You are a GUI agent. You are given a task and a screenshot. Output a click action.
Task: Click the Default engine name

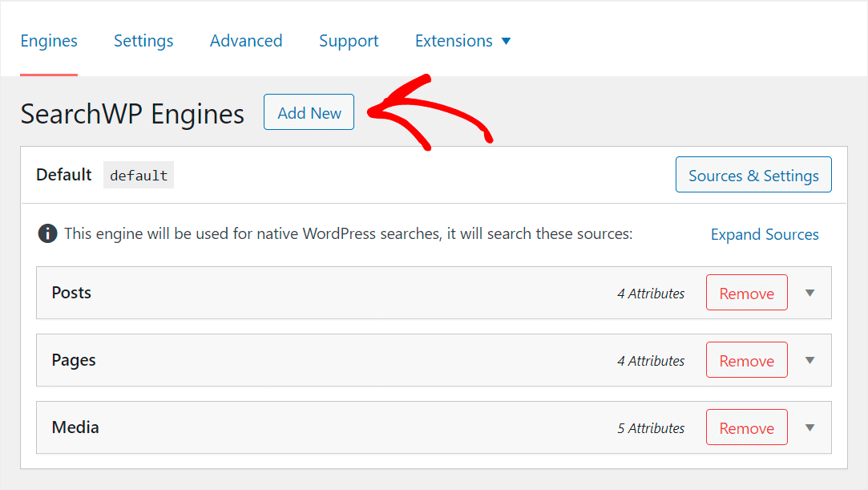[x=63, y=175]
